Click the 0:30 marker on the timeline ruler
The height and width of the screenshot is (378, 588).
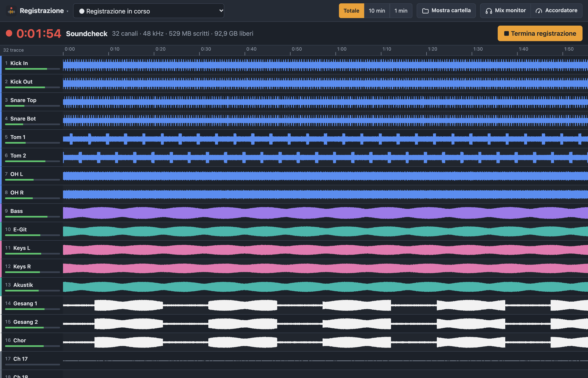(206, 49)
